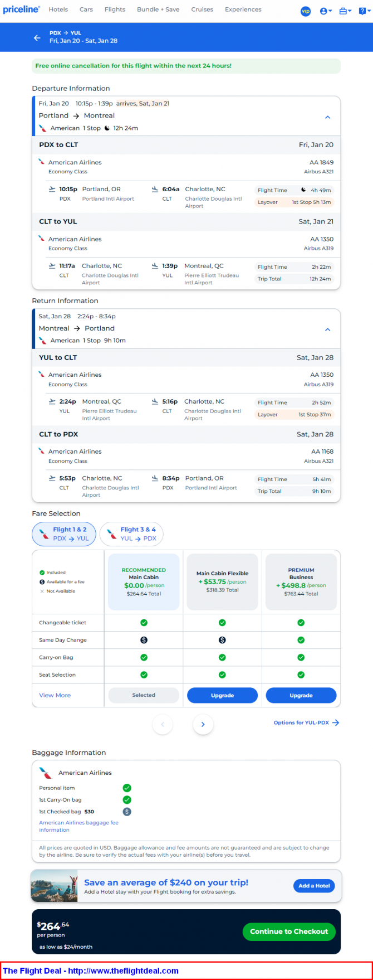Click Options for YUL-PDX link
The image size is (373, 980).
(x=306, y=722)
